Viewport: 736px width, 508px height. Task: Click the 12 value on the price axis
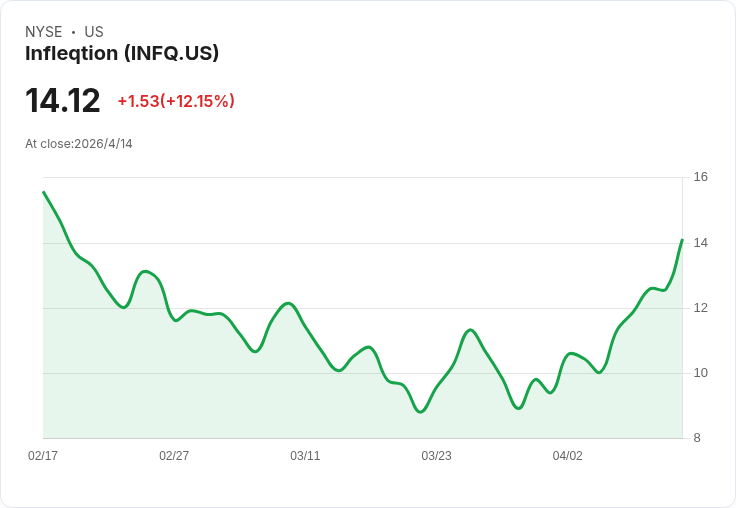coord(700,308)
